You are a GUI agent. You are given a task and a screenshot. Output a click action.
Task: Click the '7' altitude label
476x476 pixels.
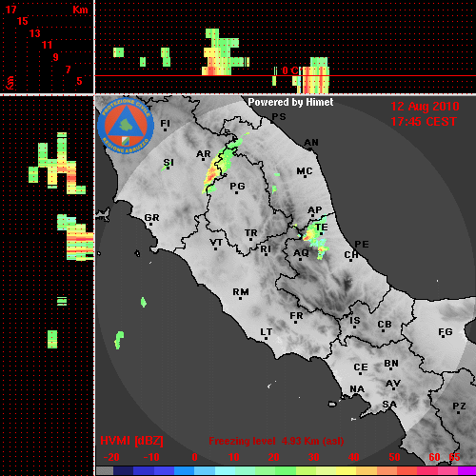click(68, 69)
